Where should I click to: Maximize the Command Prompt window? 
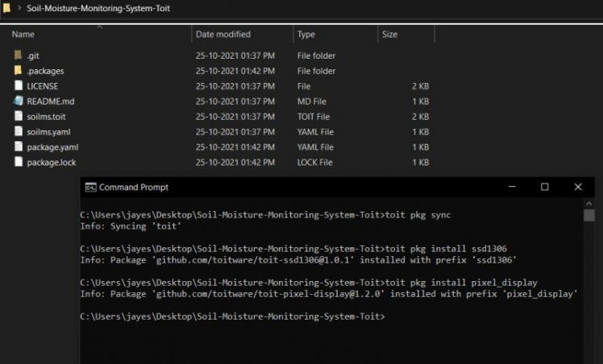coord(544,187)
